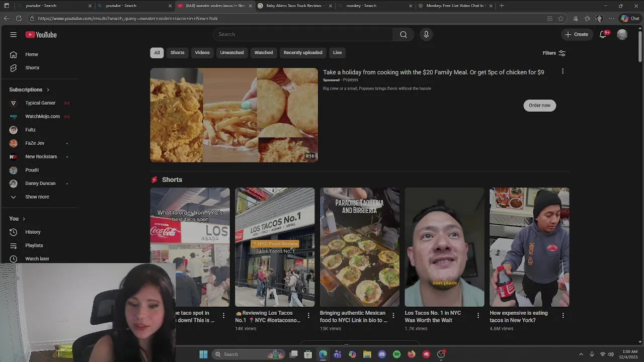Switch to 'monkey - Search' tab
The height and width of the screenshot is (362, 644).
375,6
